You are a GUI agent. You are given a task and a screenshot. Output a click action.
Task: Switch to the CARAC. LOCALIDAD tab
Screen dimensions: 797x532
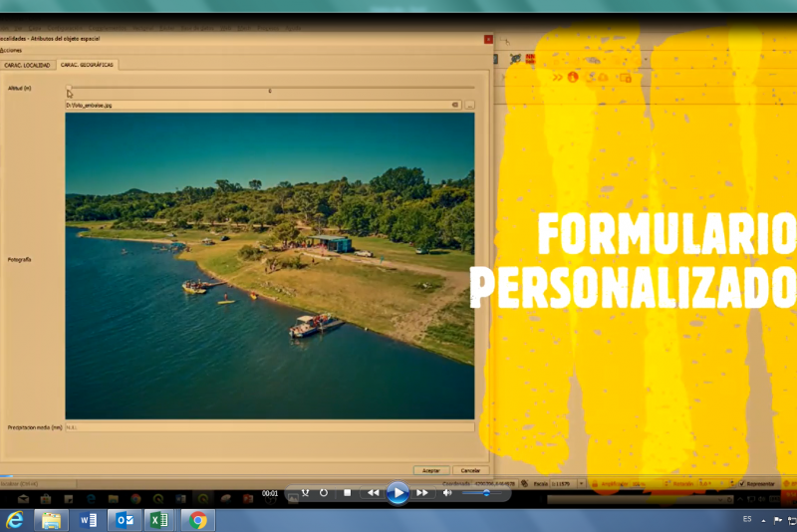[x=27, y=65]
